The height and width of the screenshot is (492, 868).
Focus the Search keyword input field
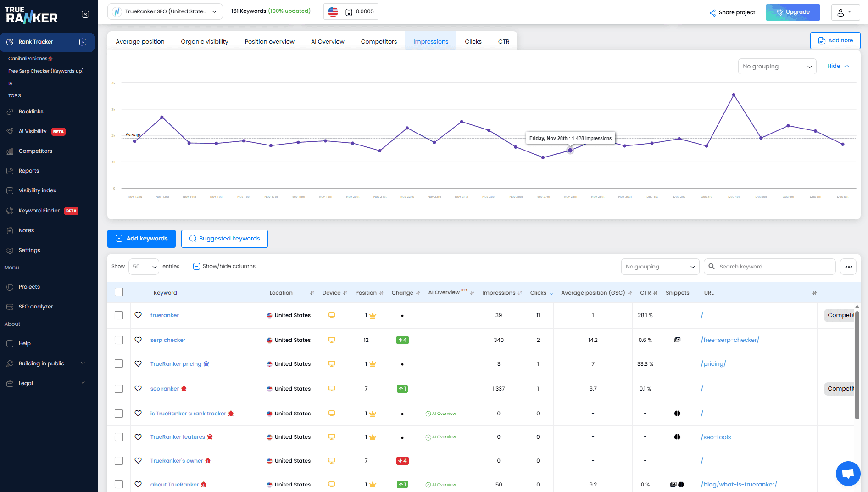pyautogui.click(x=774, y=267)
